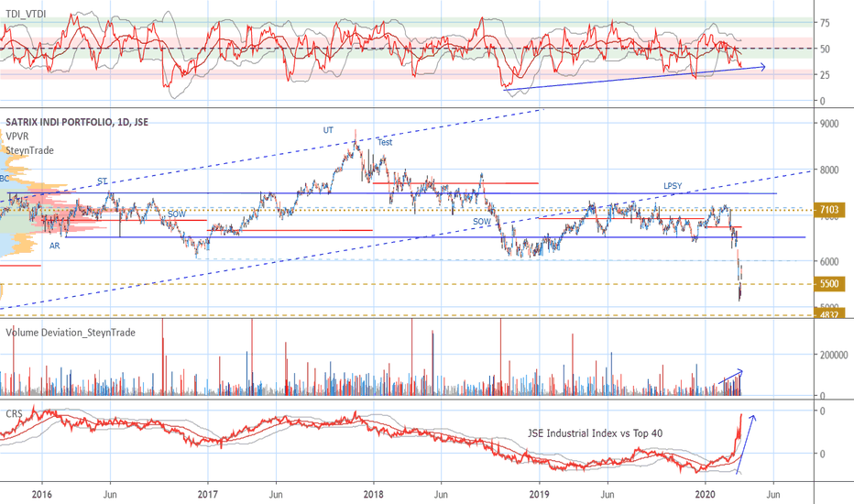The width and height of the screenshot is (854, 504).
Task: Select the blue rising trend arrow in TDI pane
Action: tap(635, 79)
